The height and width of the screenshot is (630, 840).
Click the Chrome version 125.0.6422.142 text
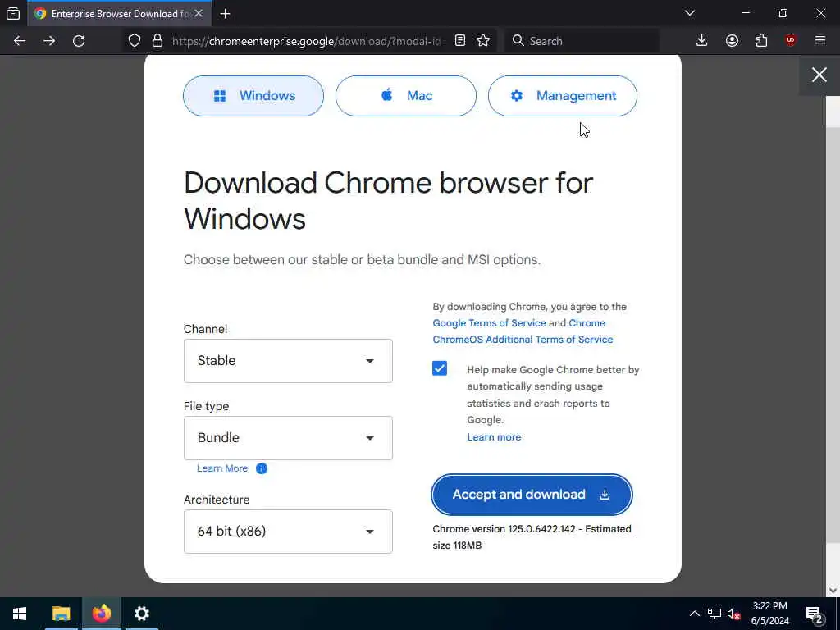[532, 536]
